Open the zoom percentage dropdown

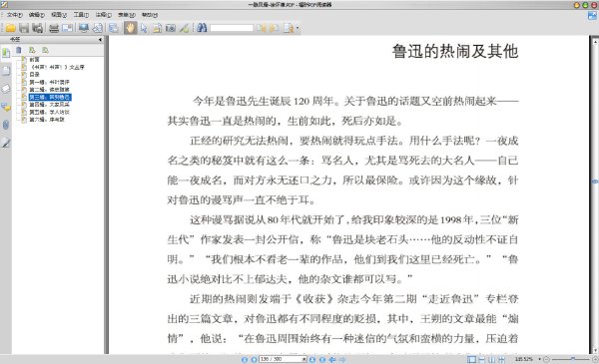(540, 359)
